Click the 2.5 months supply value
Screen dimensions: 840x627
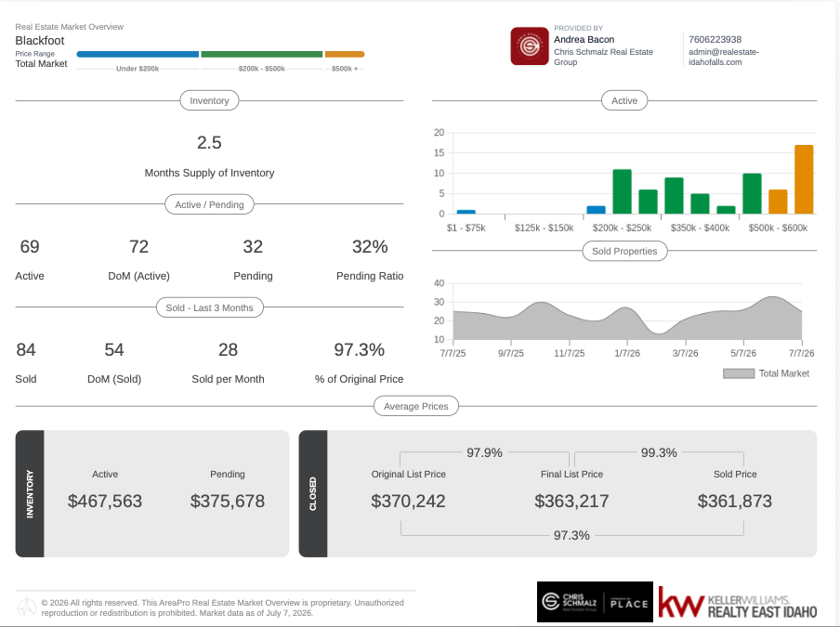209,142
